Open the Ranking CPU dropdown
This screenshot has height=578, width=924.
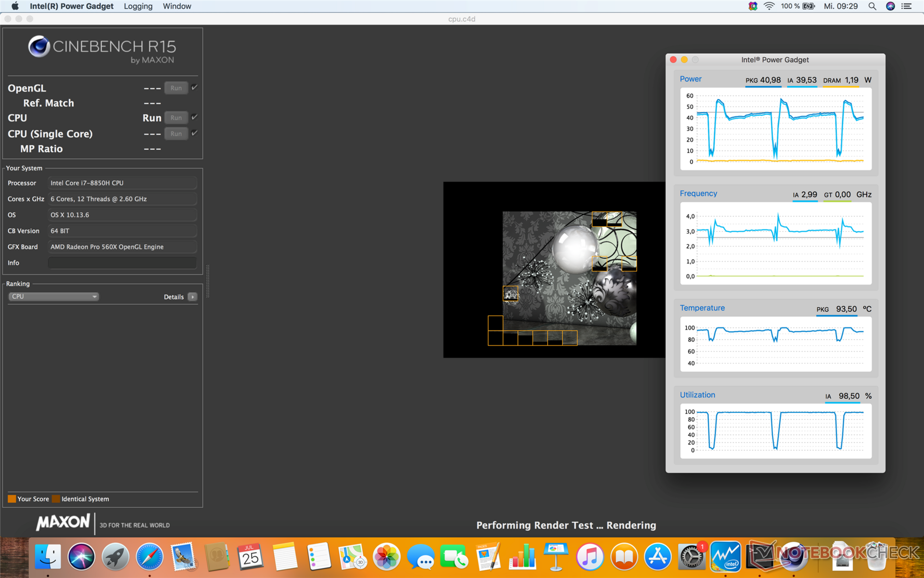(x=53, y=297)
